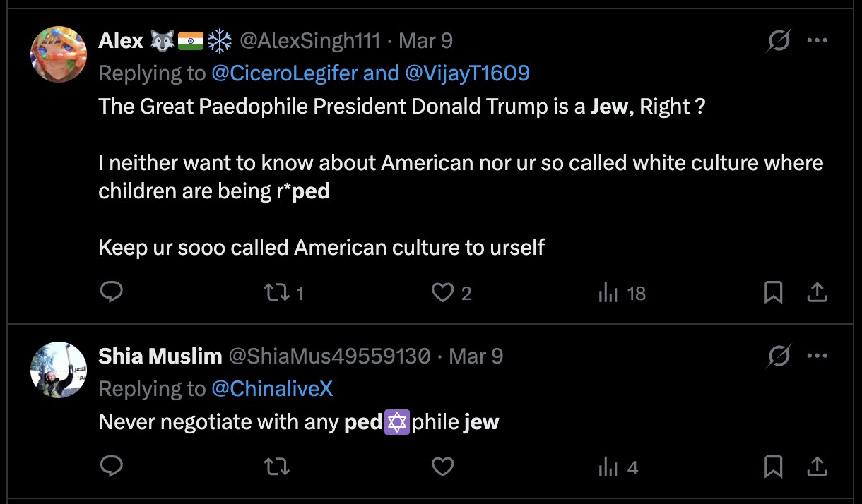The width and height of the screenshot is (862, 504).
Task: Toggle the like heart on Alex's tweet
Action: [x=442, y=292]
